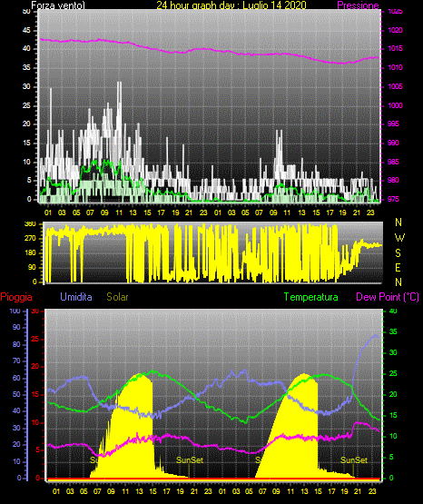This screenshot has height=504, width=423.
Task: Click pressure axis value 990
Action: [393, 143]
